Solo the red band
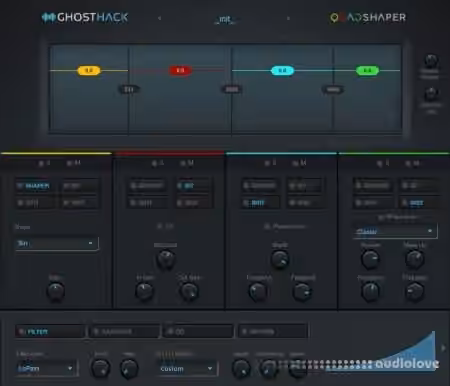 [x=158, y=163]
